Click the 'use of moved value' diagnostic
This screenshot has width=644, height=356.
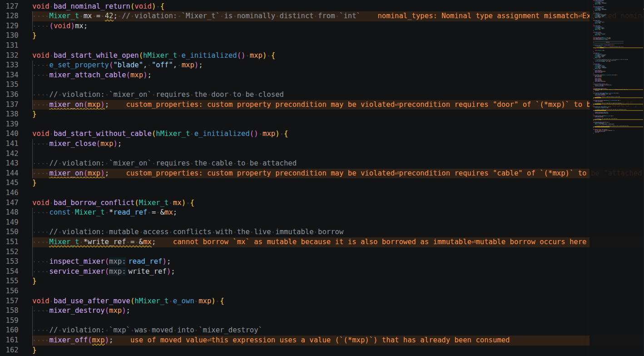coord(320,340)
